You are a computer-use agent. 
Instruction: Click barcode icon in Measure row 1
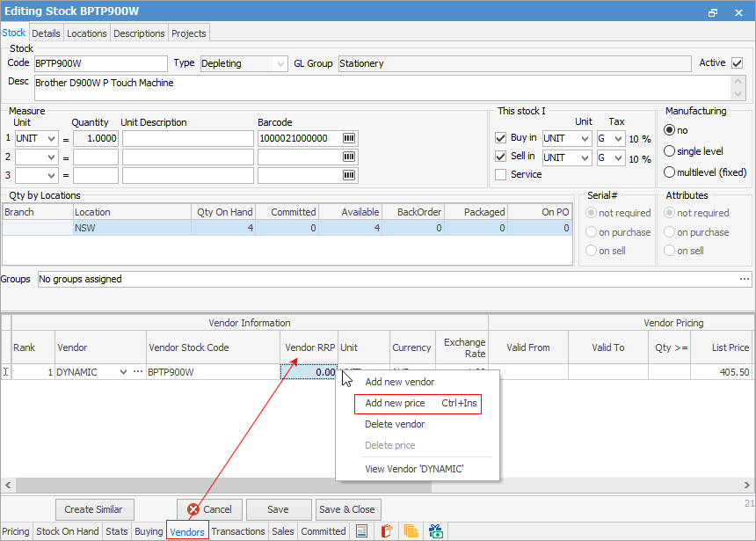click(x=349, y=139)
